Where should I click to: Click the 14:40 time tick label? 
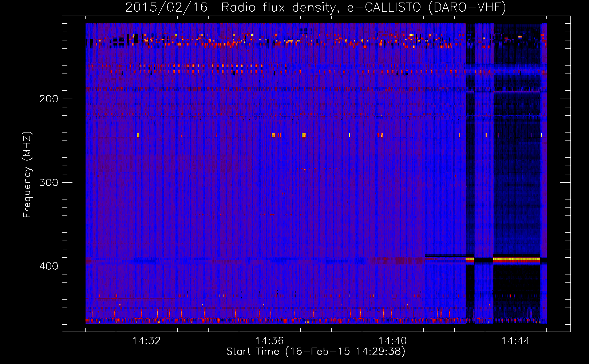(x=392, y=341)
